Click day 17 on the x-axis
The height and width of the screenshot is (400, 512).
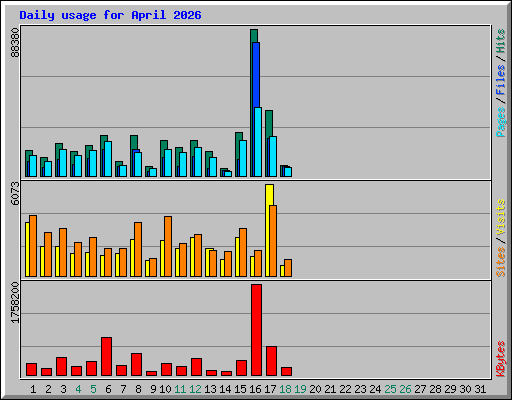tap(270, 389)
